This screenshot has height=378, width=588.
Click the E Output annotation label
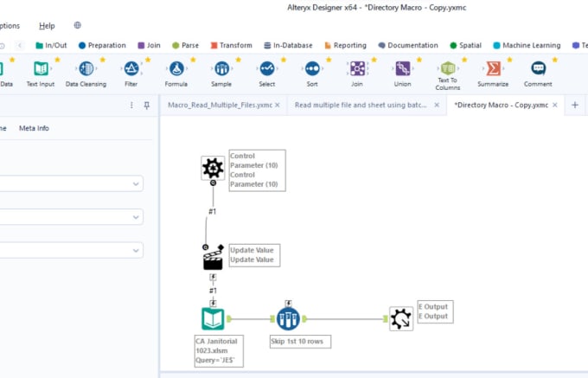[435, 311]
